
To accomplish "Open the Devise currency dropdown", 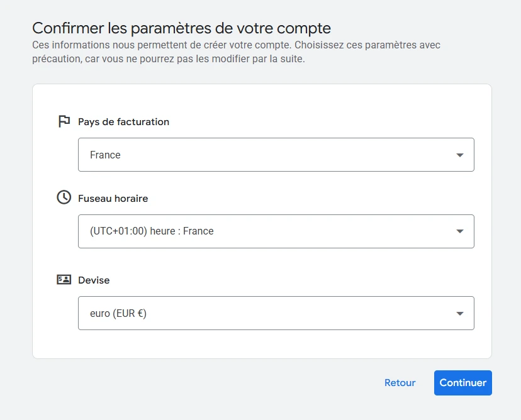I will click(x=276, y=313).
